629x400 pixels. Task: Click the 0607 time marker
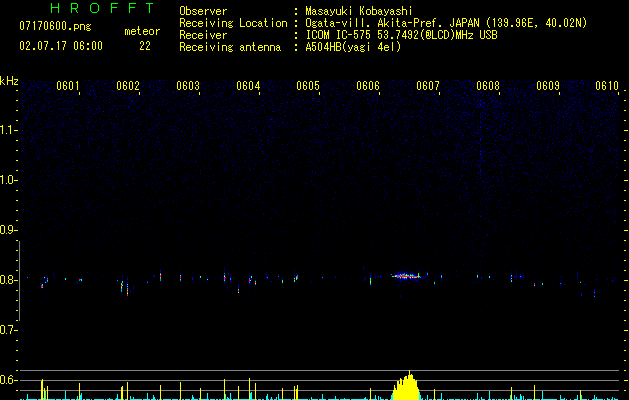click(428, 86)
